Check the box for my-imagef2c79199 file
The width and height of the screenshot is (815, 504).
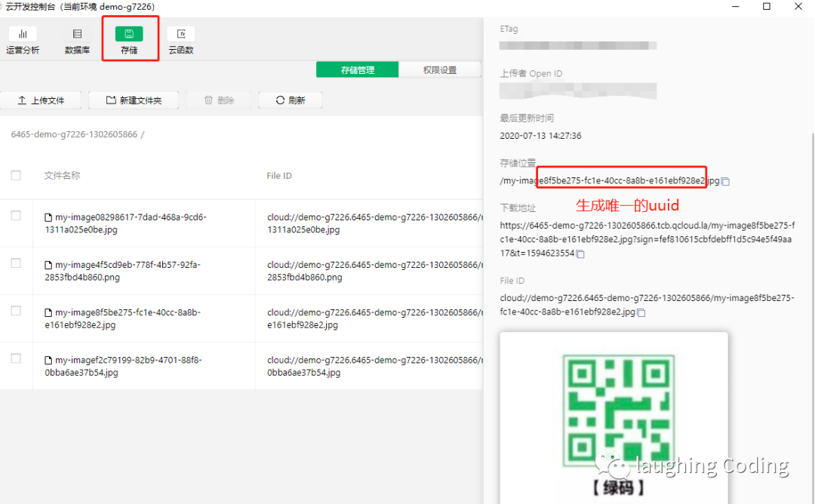pos(16,358)
